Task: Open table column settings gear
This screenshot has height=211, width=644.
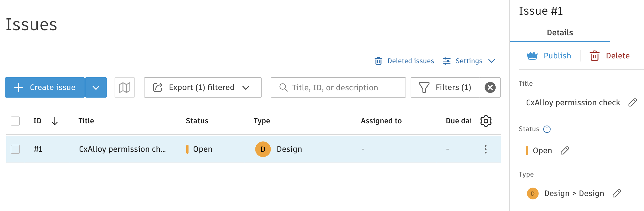Action: [486, 121]
